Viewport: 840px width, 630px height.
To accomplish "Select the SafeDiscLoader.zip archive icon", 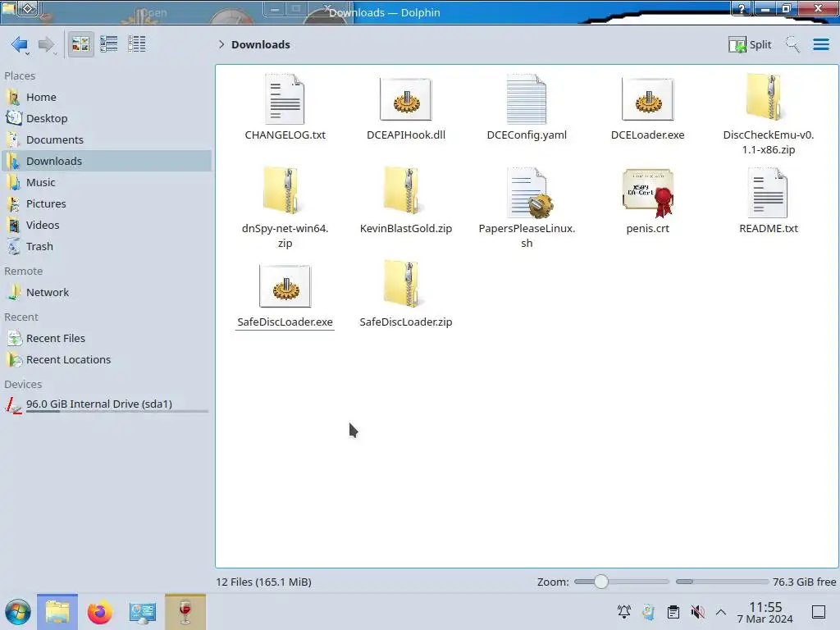I will [x=405, y=285].
